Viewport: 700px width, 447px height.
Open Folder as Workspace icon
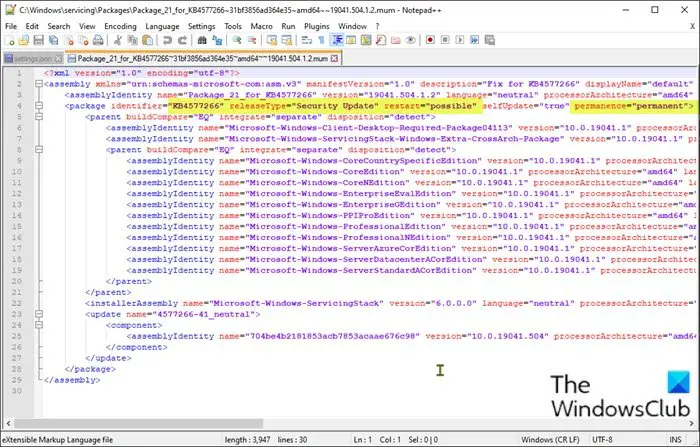click(396, 40)
